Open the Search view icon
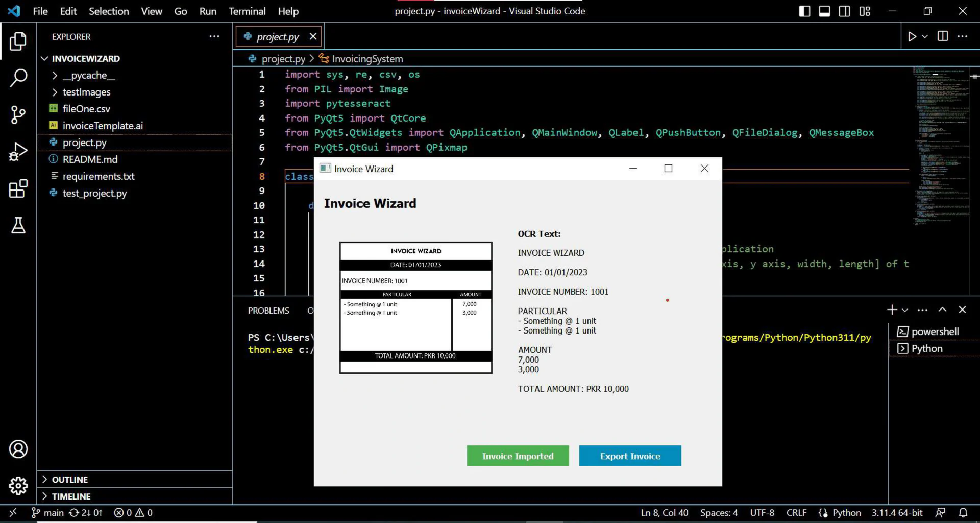 (x=18, y=78)
